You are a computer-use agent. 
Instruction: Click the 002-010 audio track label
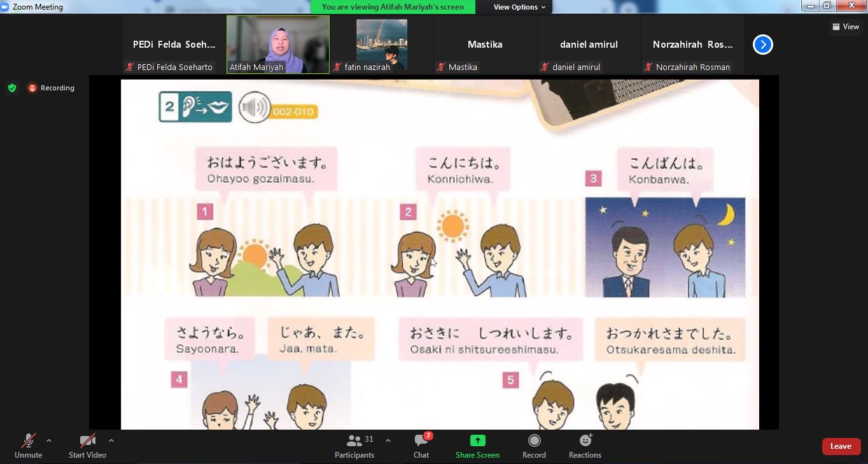click(x=293, y=111)
